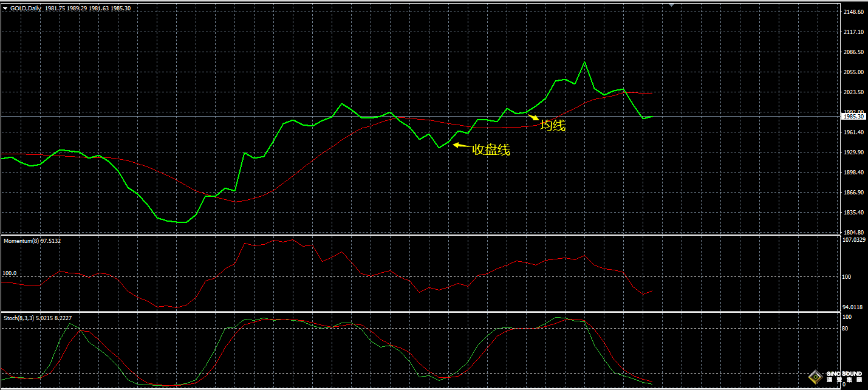The image size is (868, 390).
Task: Click the Momentum(8) 97.5132 indicator label
Action: tap(32, 241)
